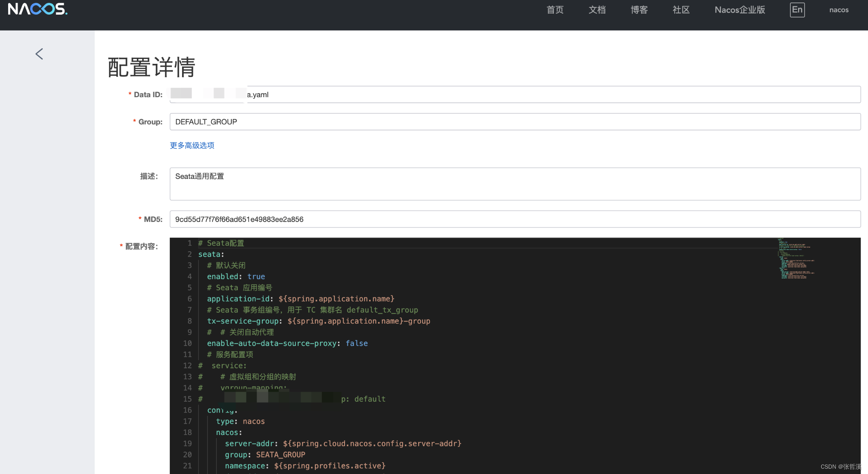Open the nacos user dropdown
The image size is (868, 474).
[x=839, y=10]
